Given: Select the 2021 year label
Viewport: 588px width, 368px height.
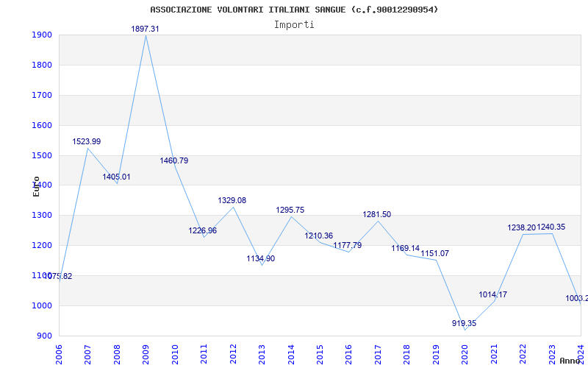Looking at the screenshot, I should point(494,355).
